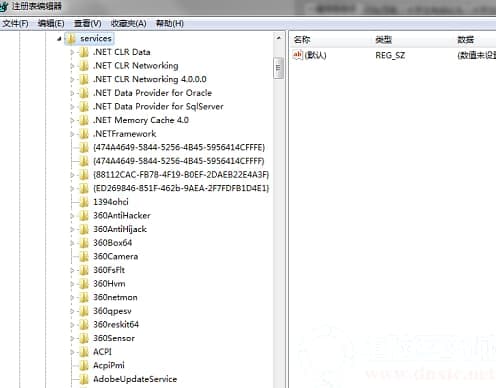Click folder icon of {ED269846-851F key
Screen dimensions: 496x388
tap(84, 189)
